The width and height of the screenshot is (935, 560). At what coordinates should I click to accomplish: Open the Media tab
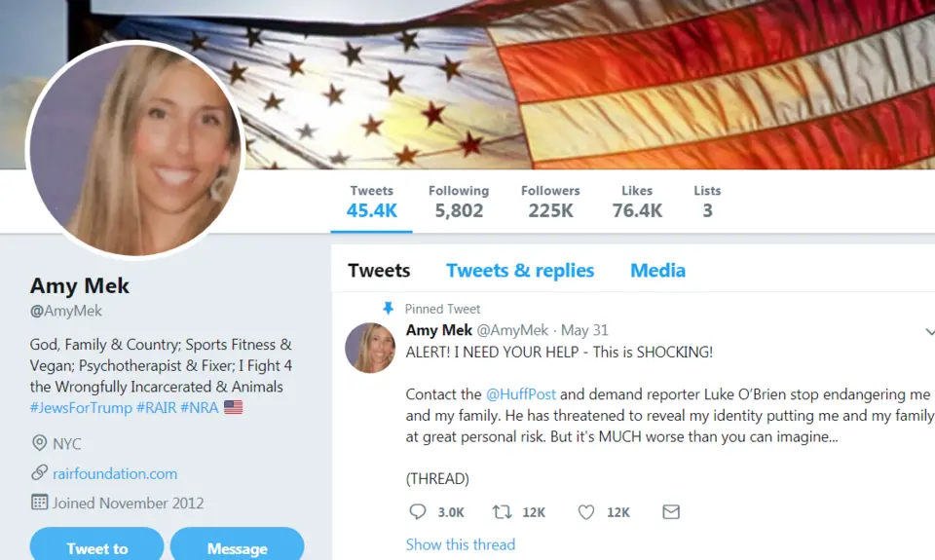[657, 270]
